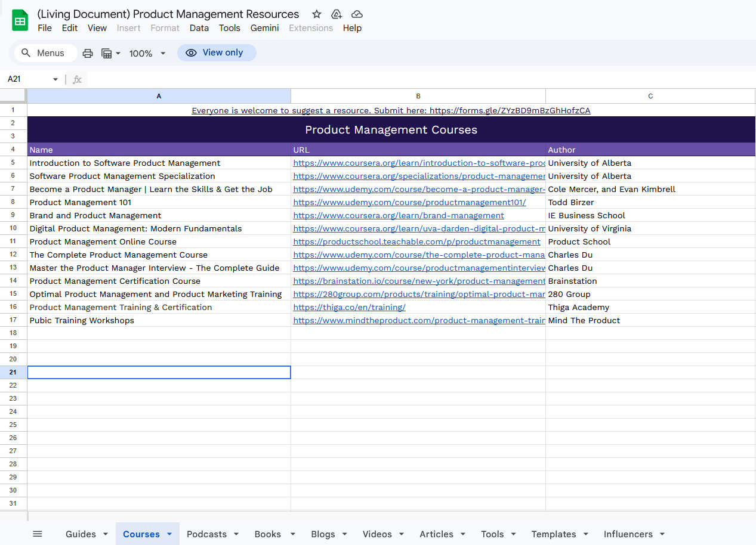The height and width of the screenshot is (545, 756).
Task: Open the Name box dropdown arrow
Action: (x=55, y=79)
